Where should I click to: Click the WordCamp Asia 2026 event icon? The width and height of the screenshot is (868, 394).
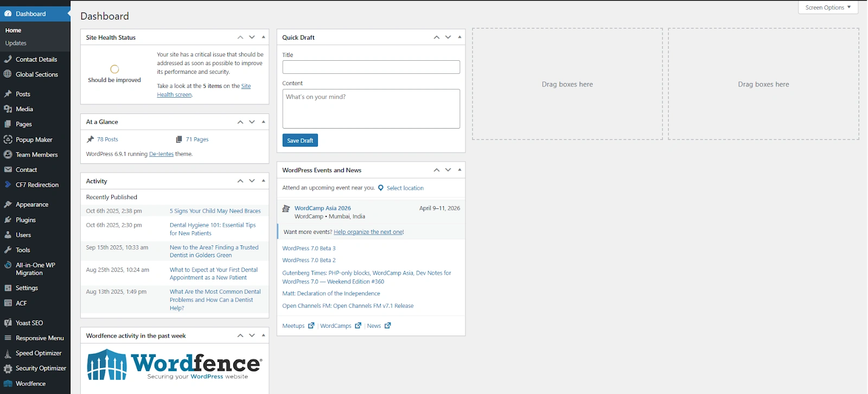286,208
